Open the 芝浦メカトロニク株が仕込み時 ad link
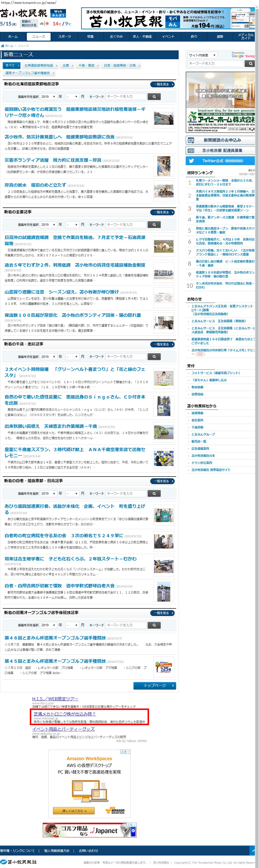The width and height of the screenshot is (259, 868). point(65,714)
